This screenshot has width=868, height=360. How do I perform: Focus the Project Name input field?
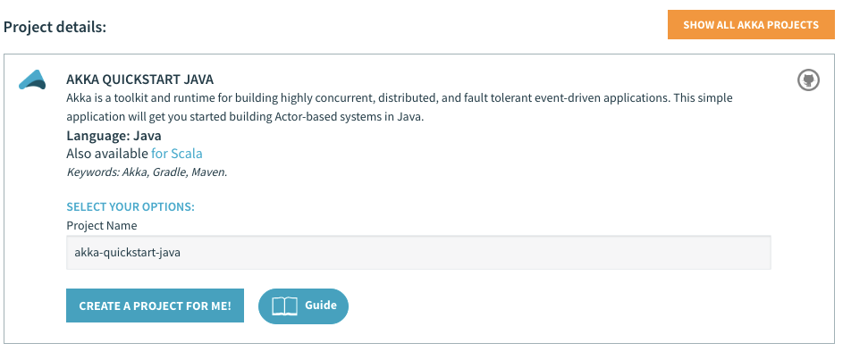(418, 253)
